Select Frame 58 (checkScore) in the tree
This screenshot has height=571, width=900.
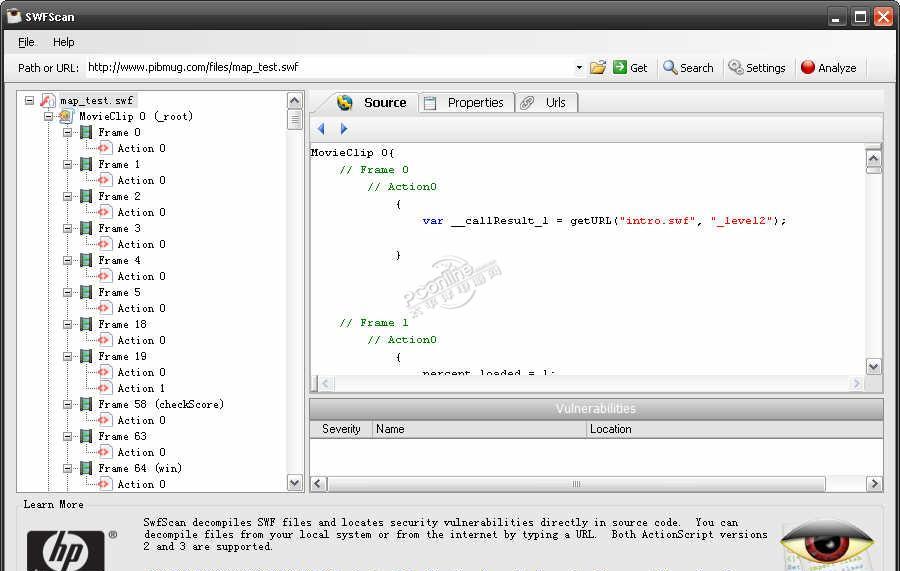[x=160, y=404]
